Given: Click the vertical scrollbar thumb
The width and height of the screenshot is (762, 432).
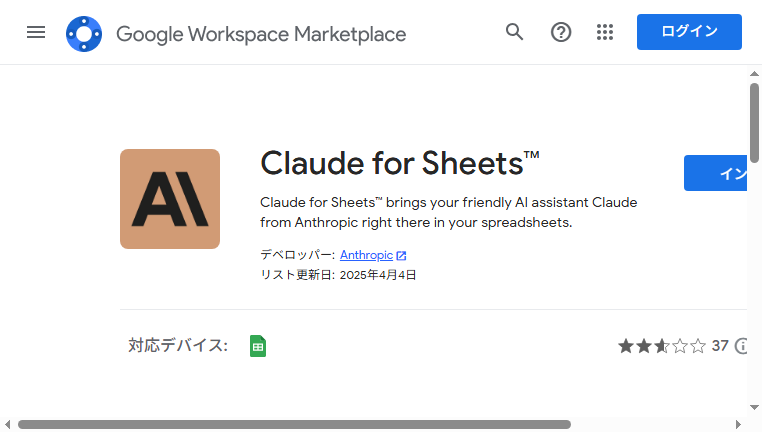Looking at the screenshot, I should (x=754, y=122).
